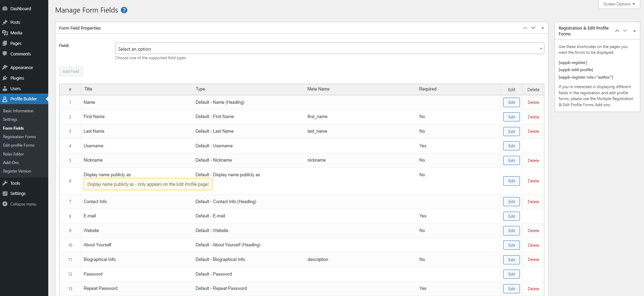Edit the Display name publicly as field
The width and height of the screenshot is (644, 296).
pos(511,181)
